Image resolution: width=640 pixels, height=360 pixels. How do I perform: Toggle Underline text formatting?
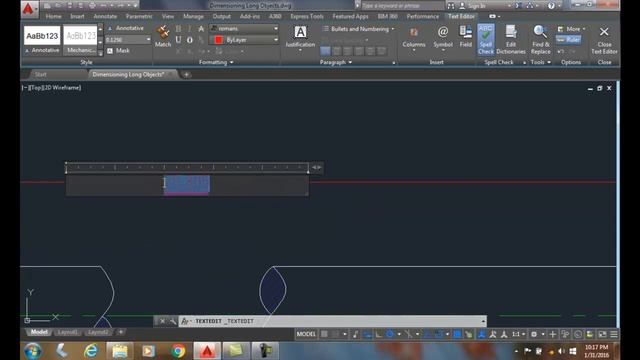click(x=178, y=40)
